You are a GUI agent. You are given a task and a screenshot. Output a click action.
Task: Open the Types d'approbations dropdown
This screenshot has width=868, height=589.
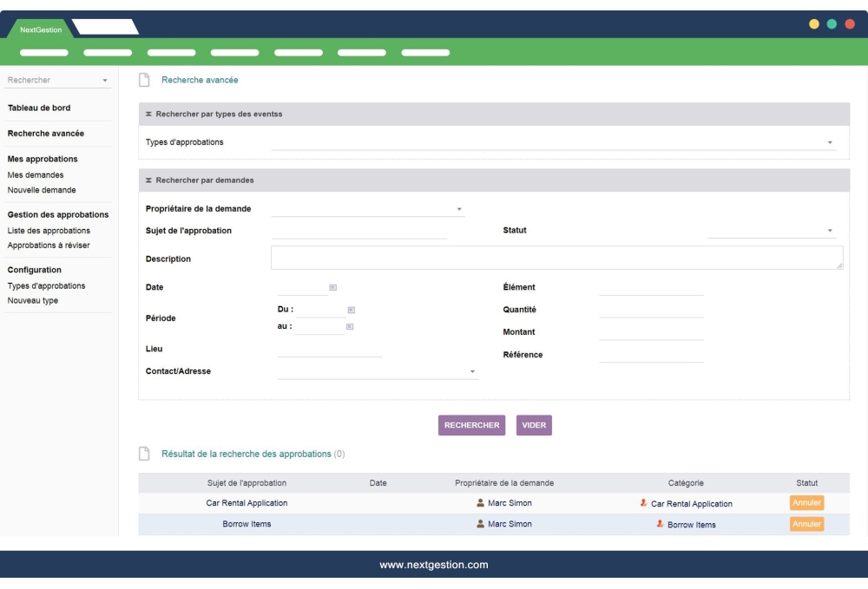point(828,141)
